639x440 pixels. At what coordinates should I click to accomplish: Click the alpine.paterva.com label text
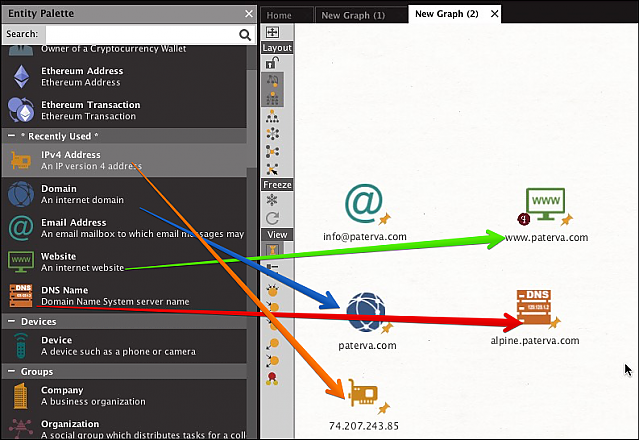(x=535, y=341)
